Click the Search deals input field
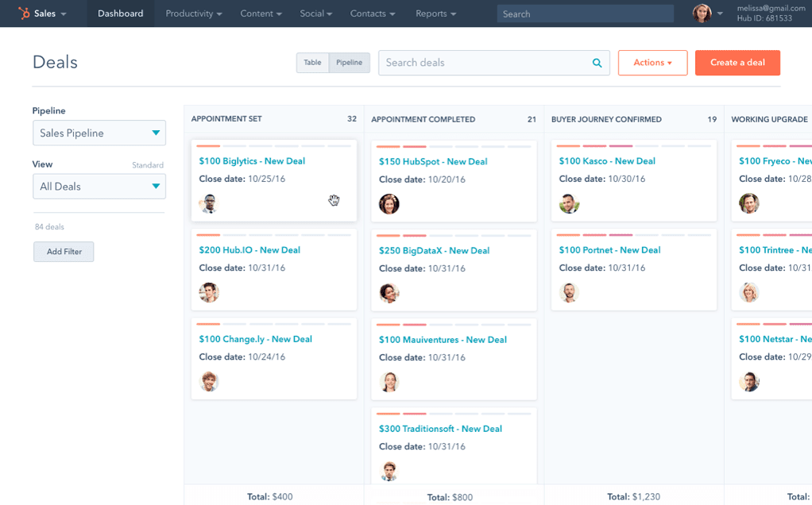The image size is (812, 505). pyautogui.click(x=493, y=63)
